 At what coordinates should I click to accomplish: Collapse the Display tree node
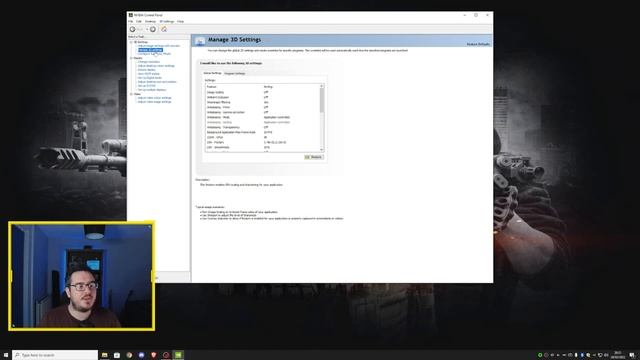pos(131,58)
